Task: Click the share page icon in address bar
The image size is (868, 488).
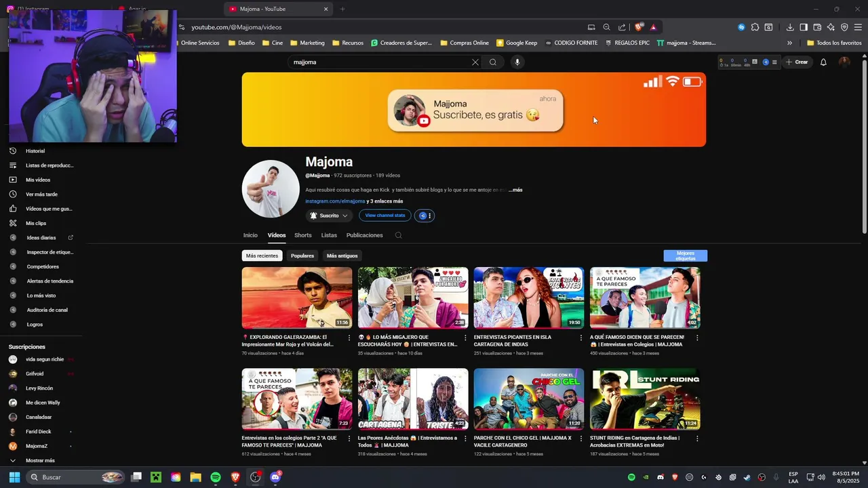Action: (622, 27)
